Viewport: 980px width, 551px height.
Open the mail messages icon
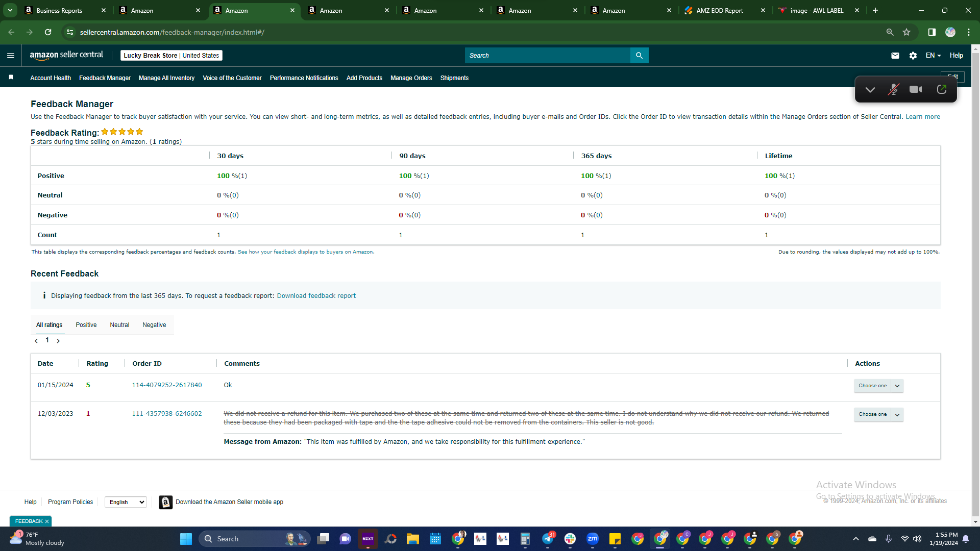tap(895, 56)
